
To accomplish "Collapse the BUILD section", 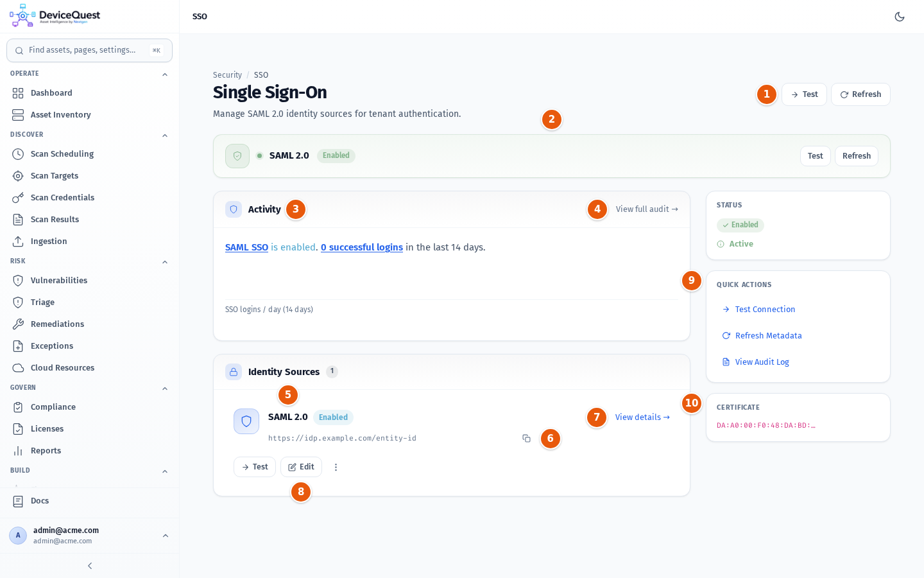I will coord(165,471).
